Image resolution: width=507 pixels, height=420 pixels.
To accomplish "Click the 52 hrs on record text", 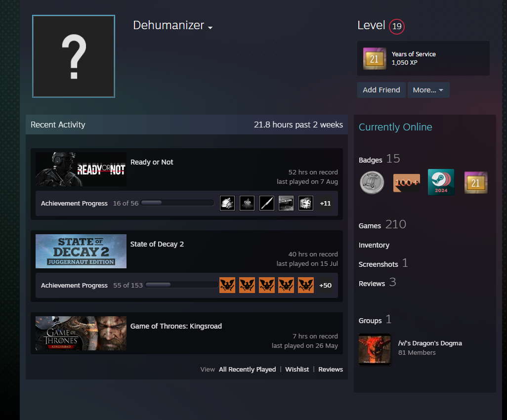I will coord(313,172).
